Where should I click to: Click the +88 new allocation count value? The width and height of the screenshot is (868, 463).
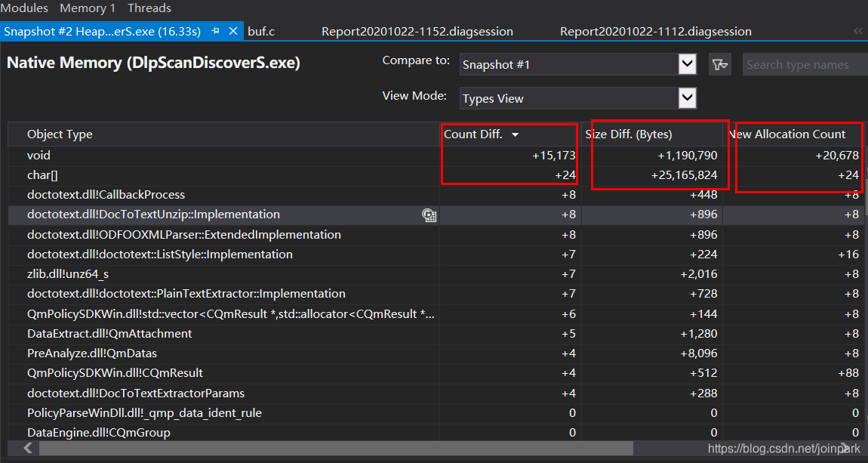[848, 373]
